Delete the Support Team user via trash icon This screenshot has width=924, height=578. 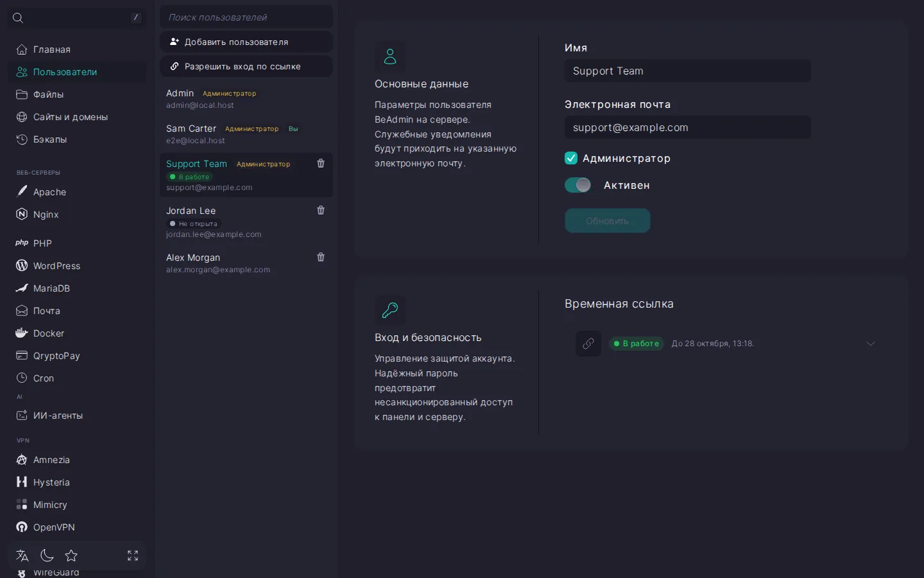pos(321,164)
